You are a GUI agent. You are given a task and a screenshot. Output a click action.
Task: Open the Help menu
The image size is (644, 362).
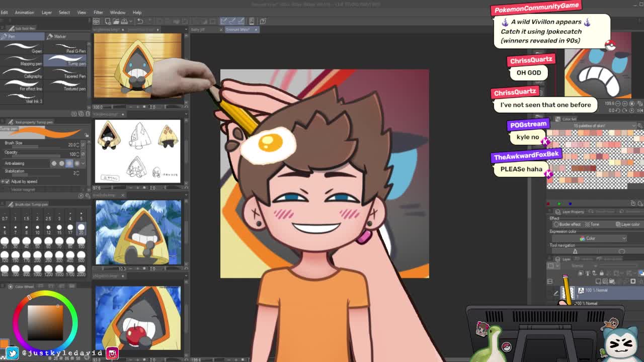pyautogui.click(x=137, y=13)
